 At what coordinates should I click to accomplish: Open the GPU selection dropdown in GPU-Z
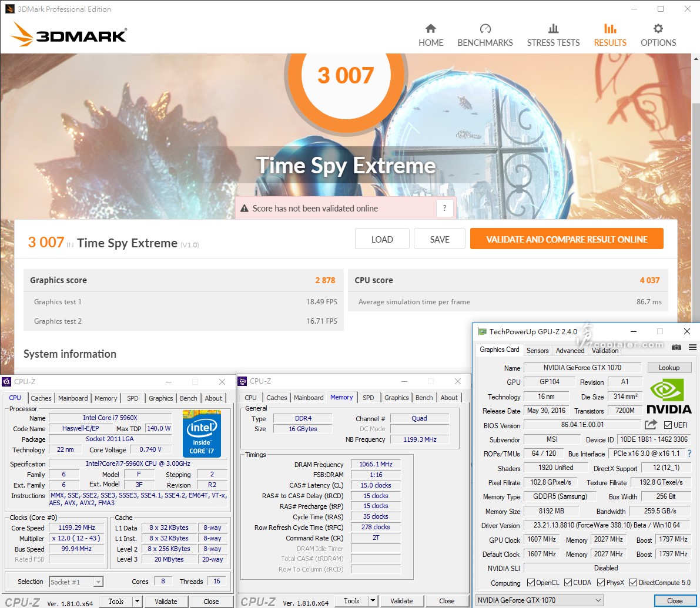[x=540, y=600]
